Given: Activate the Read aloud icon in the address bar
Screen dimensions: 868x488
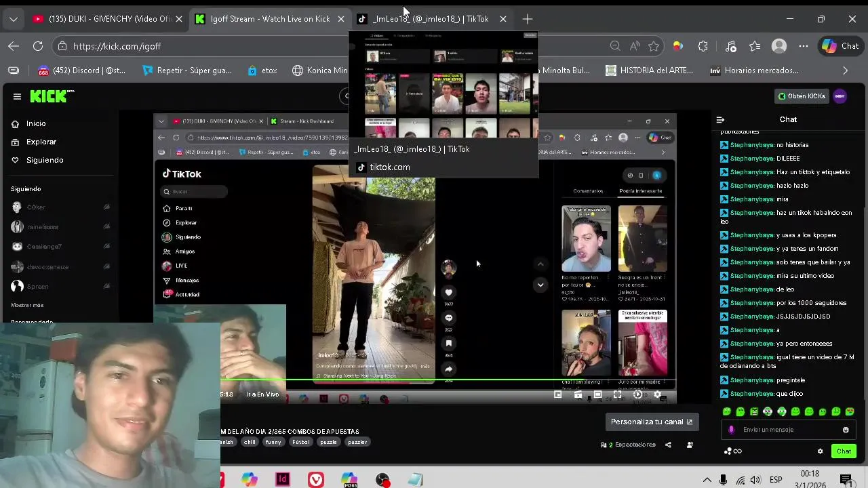Looking at the screenshot, I should [635, 46].
